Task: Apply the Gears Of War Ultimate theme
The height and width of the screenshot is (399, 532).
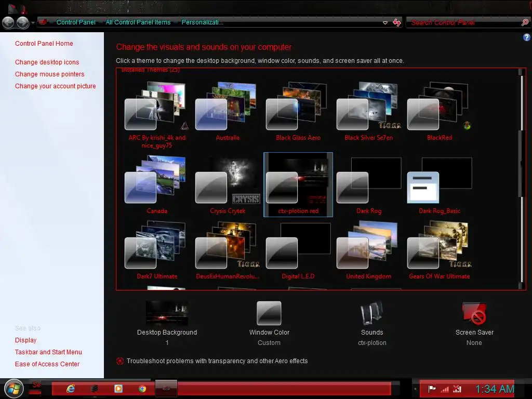Action: click(x=439, y=250)
